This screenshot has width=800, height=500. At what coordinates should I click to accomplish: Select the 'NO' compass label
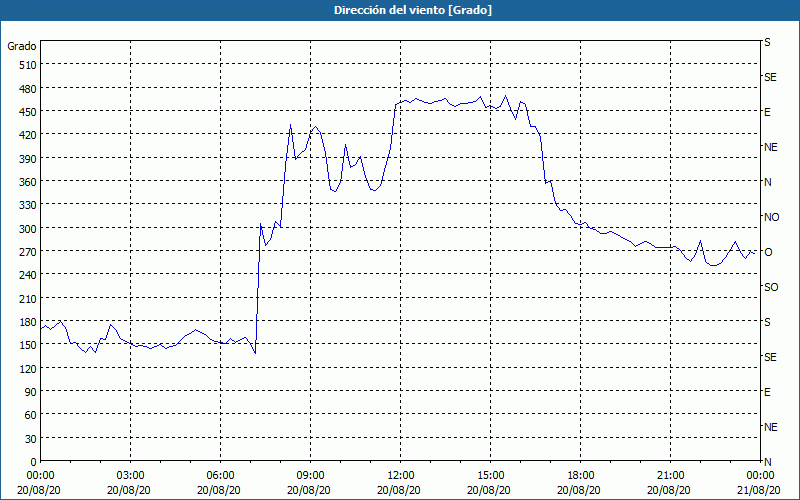point(771,217)
